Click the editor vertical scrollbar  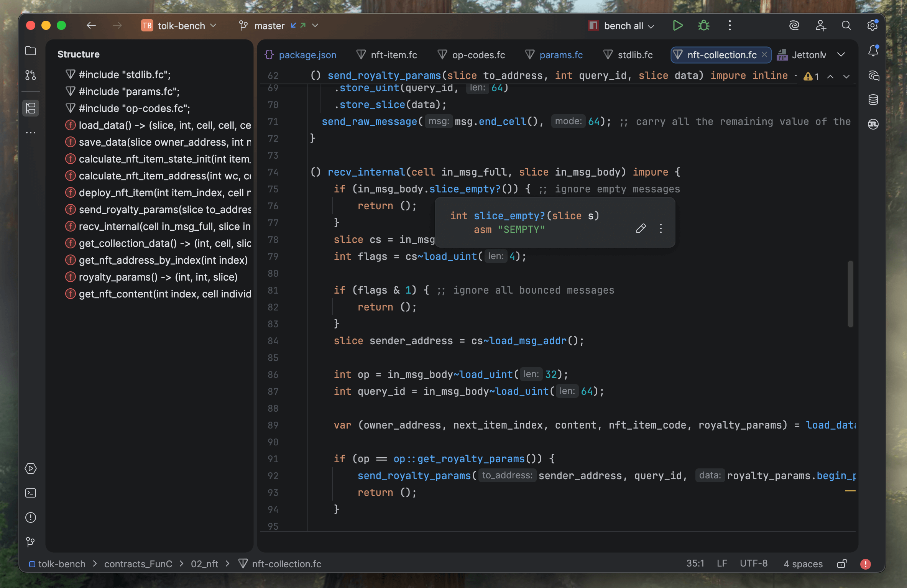click(850, 294)
